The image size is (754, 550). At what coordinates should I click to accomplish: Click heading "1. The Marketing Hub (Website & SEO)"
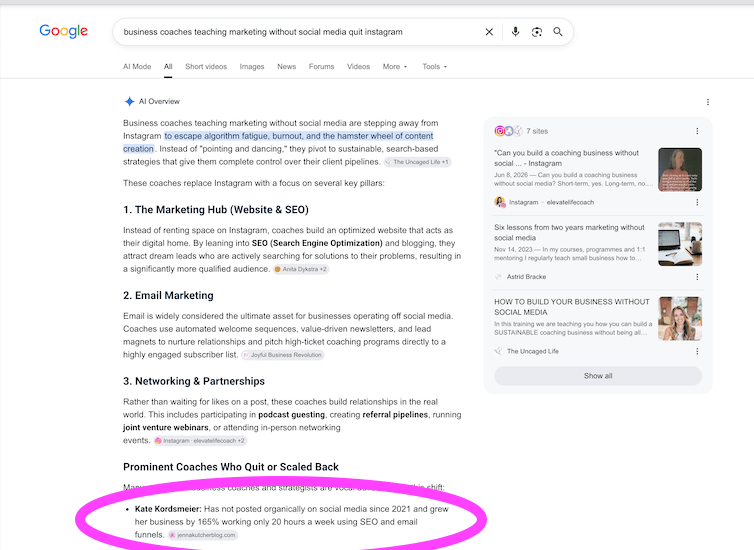tap(216, 210)
